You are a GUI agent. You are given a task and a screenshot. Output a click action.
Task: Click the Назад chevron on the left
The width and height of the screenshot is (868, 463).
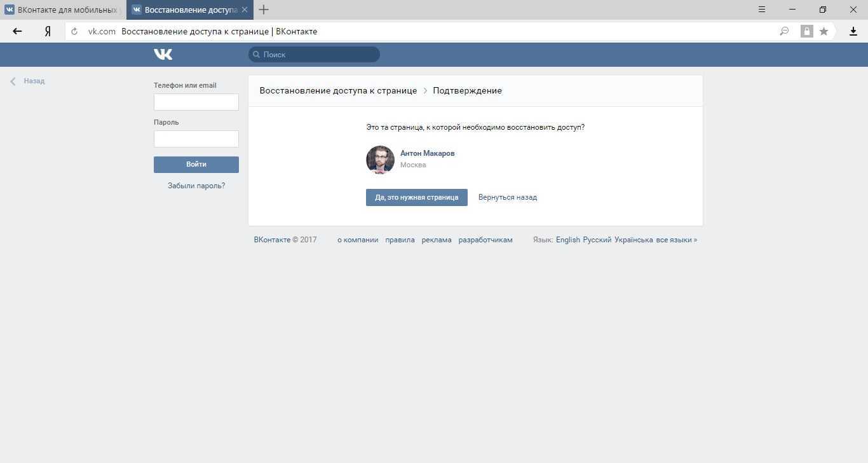click(x=13, y=81)
